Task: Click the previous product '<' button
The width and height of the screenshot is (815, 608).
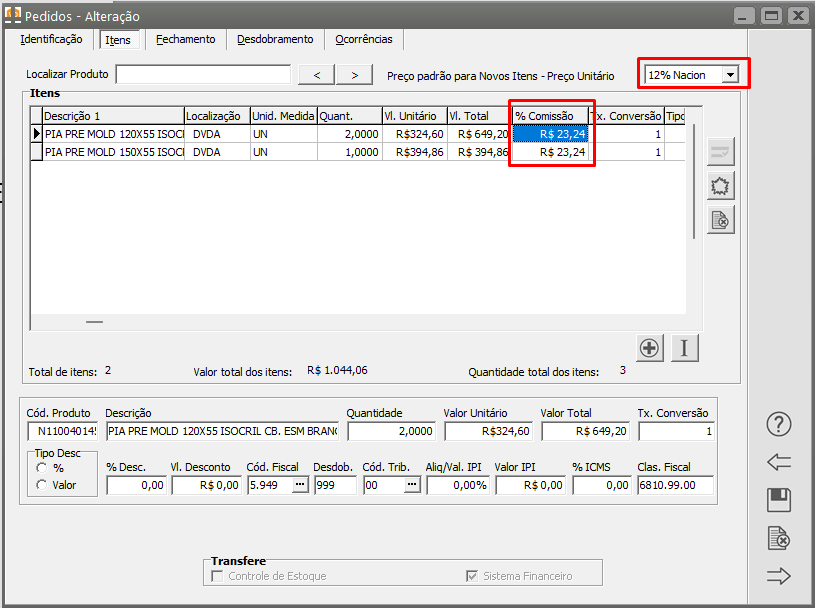Action: pos(316,75)
